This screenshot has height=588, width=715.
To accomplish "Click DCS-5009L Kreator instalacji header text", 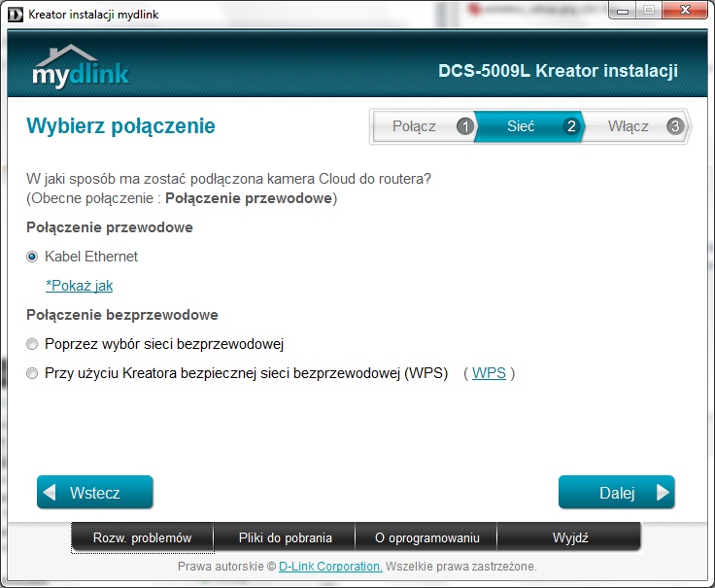I will 559,71.
